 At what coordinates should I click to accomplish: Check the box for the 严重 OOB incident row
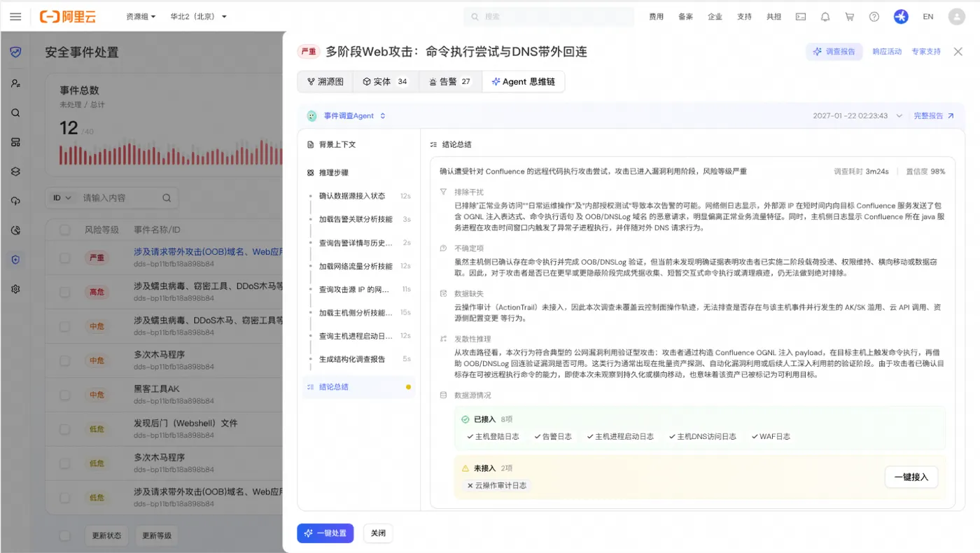pyautogui.click(x=65, y=258)
